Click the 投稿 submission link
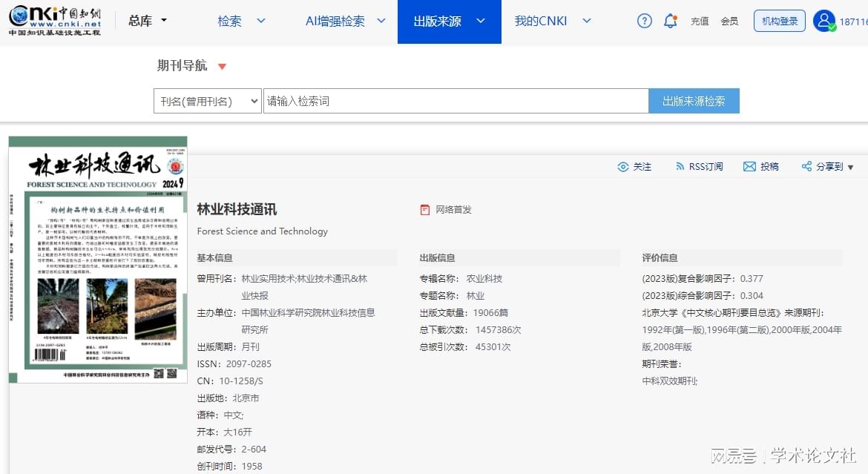 tap(769, 167)
